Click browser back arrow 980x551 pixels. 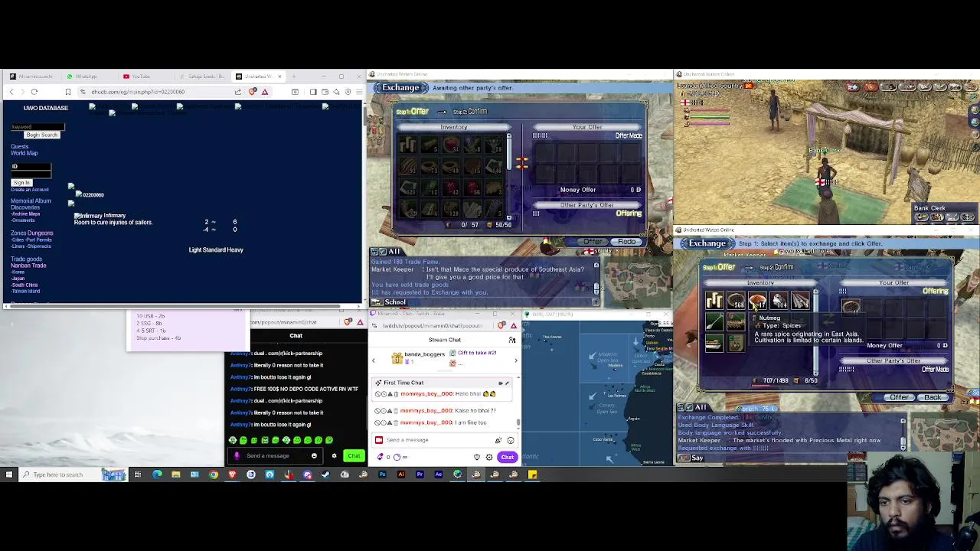(11, 92)
